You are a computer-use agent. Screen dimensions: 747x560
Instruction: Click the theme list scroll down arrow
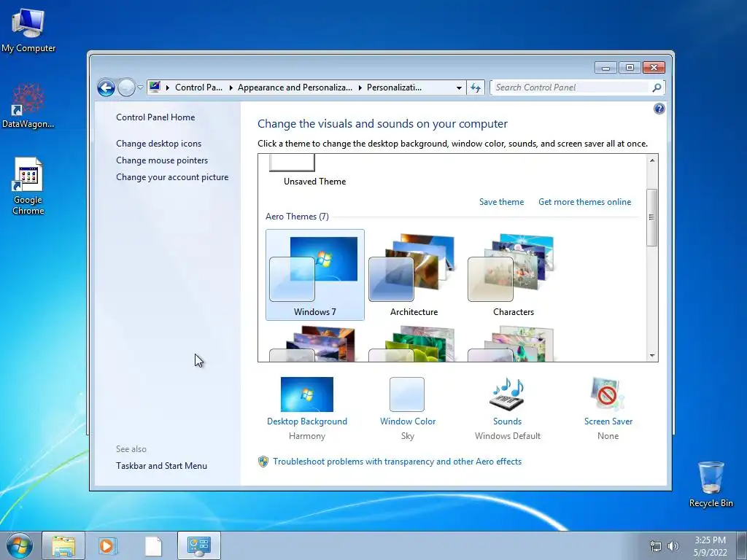click(x=652, y=355)
